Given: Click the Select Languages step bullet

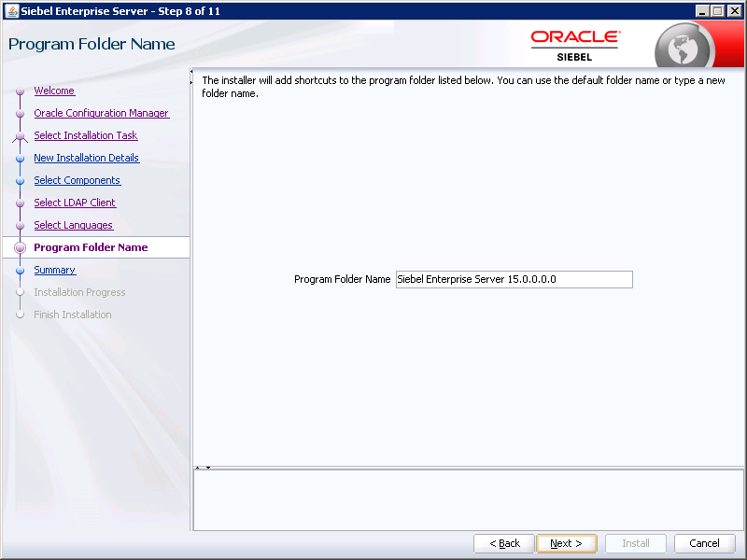Looking at the screenshot, I should pos(20,225).
